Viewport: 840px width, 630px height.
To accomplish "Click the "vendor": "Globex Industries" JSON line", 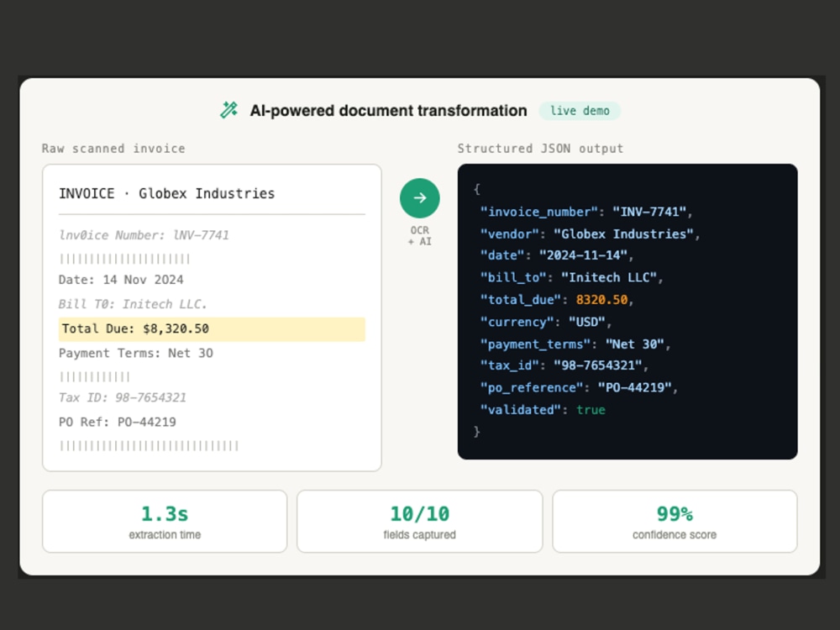I will click(x=590, y=234).
